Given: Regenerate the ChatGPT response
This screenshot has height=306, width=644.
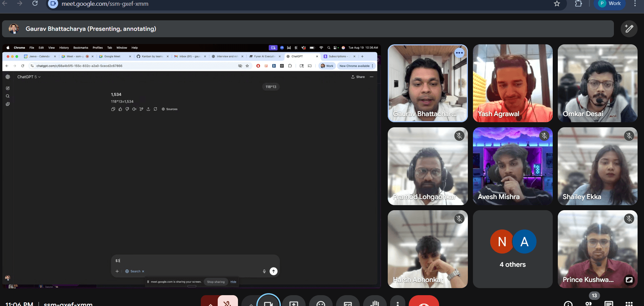Looking at the screenshot, I should (156, 109).
